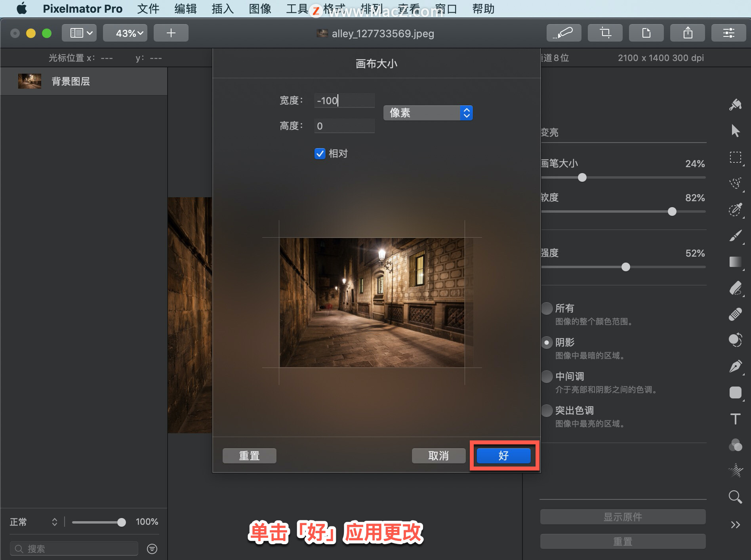Viewport: 751px width, 560px height.
Task: Open the 帮助 menu
Action: click(x=483, y=9)
